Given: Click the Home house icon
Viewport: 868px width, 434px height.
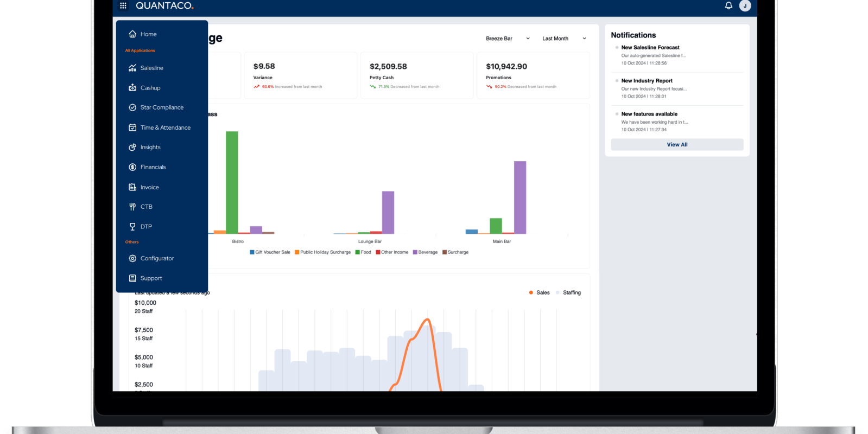Looking at the screenshot, I should (132, 34).
